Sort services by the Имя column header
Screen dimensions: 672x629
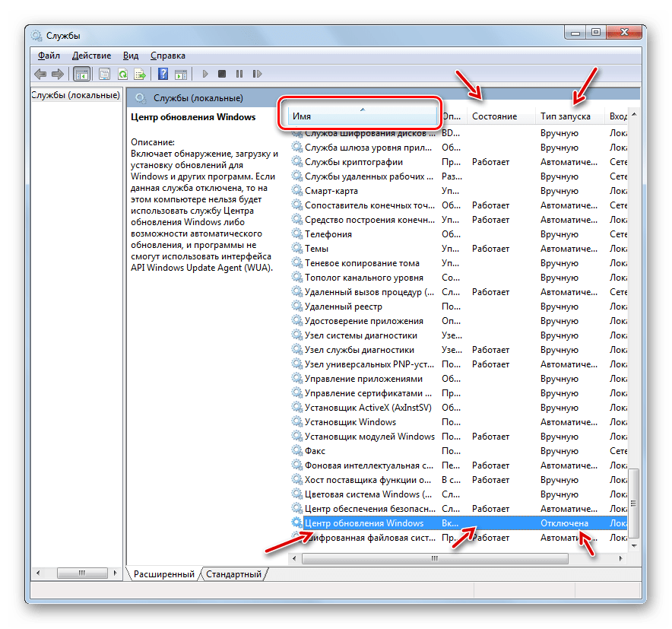pyautogui.click(x=362, y=116)
